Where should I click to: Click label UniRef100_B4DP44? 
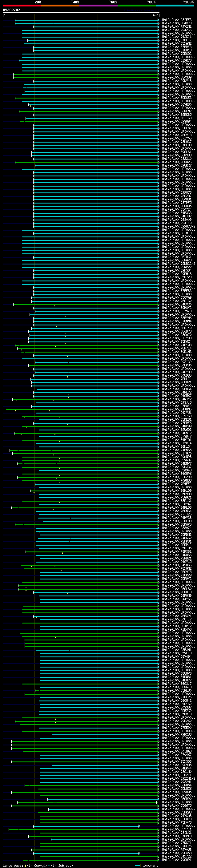[x=177, y=768]
